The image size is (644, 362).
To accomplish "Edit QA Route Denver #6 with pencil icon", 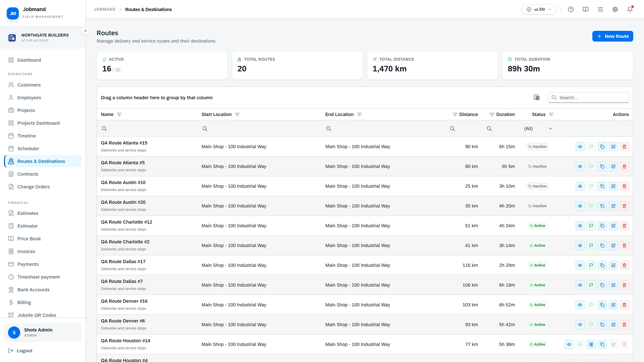I will tap(613, 324).
